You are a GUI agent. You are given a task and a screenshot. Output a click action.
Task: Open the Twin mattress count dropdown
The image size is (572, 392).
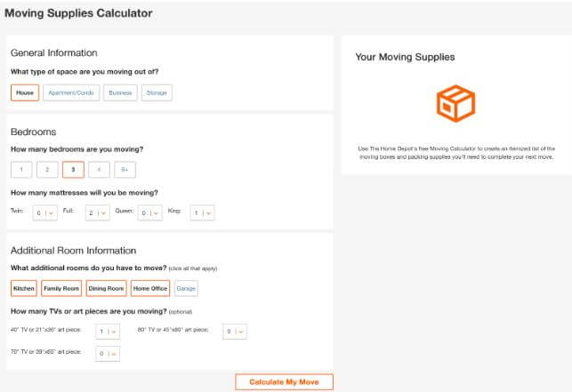pyautogui.click(x=44, y=212)
